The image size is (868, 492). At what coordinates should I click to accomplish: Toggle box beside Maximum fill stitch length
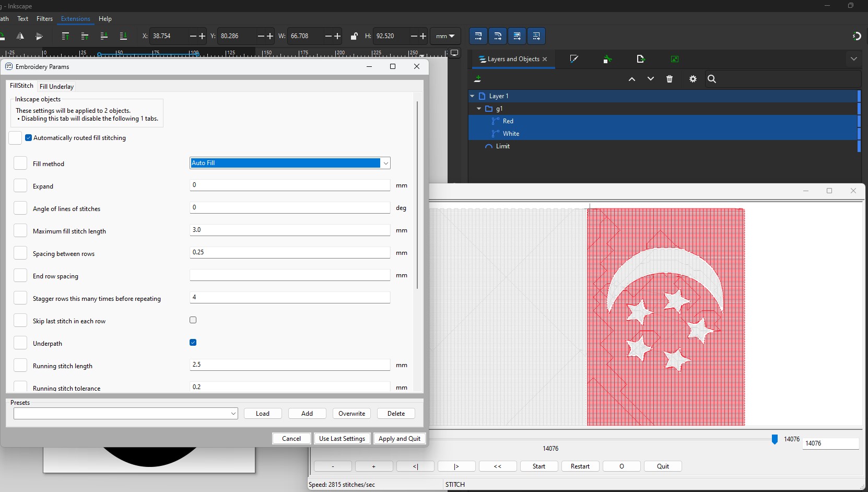[x=20, y=231]
